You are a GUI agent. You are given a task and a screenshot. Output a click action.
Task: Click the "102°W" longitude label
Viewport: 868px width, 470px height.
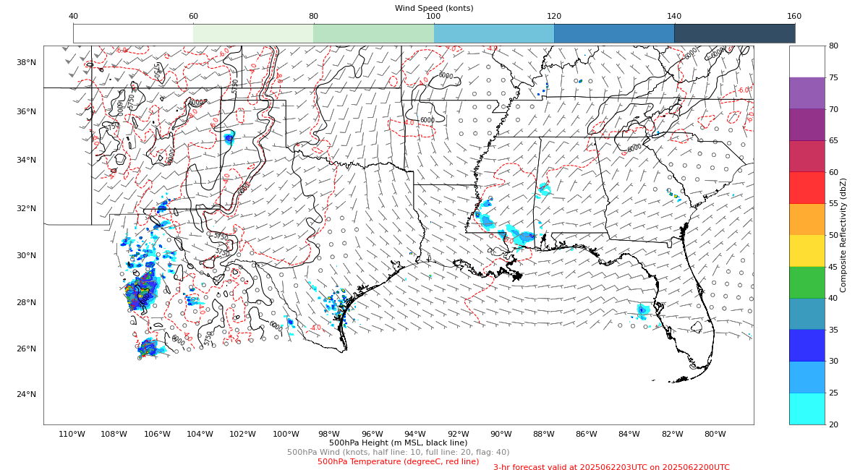pyautogui.click(x=243, y=434)
